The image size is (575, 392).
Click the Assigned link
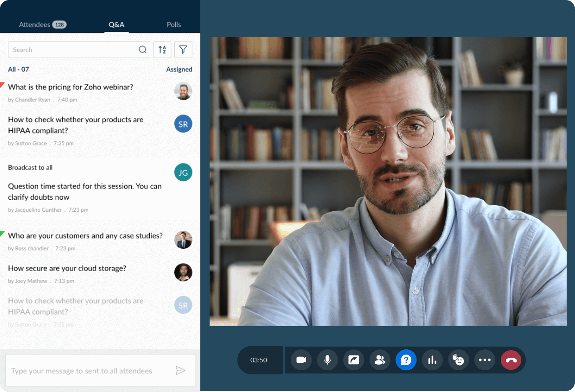pyautogui.click(x=179, y=70)
